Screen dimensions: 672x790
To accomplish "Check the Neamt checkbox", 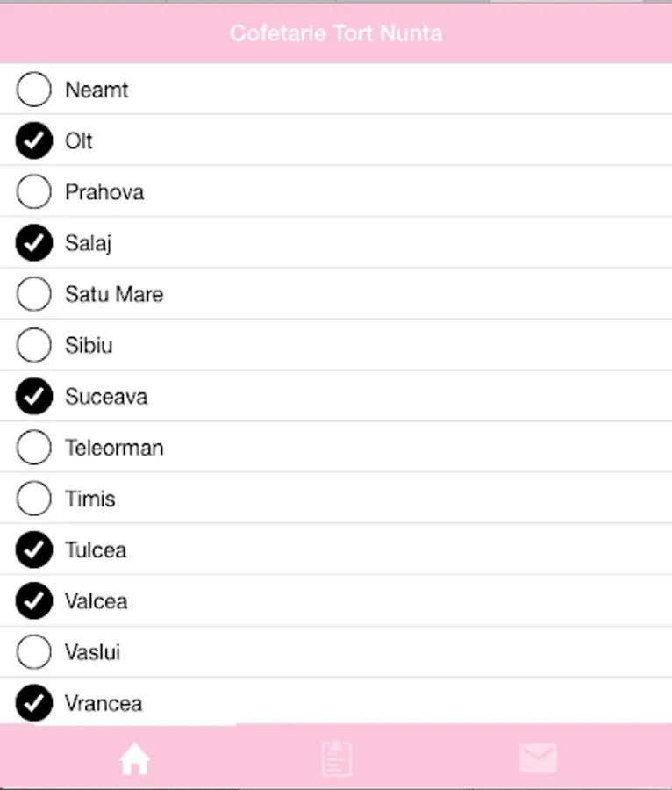I will tap(34, 90).
